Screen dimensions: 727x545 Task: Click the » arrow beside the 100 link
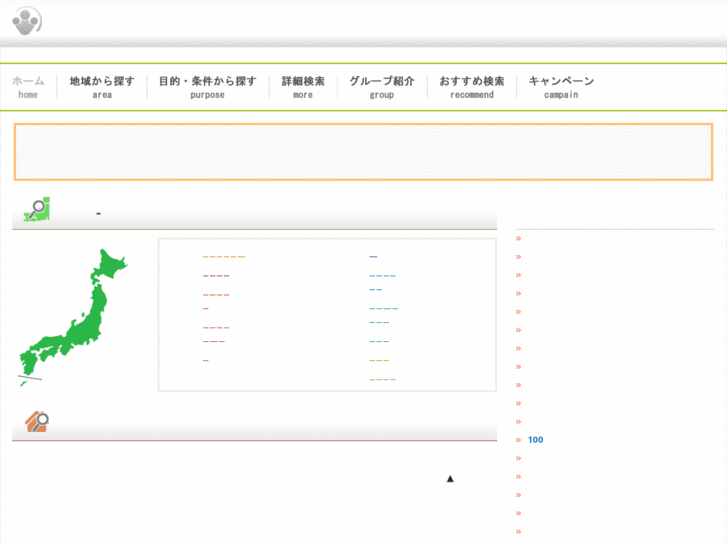518,440
